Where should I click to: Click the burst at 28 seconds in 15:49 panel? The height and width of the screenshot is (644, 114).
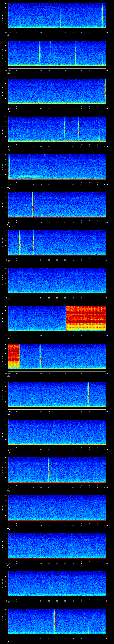[x=54, y=621]
